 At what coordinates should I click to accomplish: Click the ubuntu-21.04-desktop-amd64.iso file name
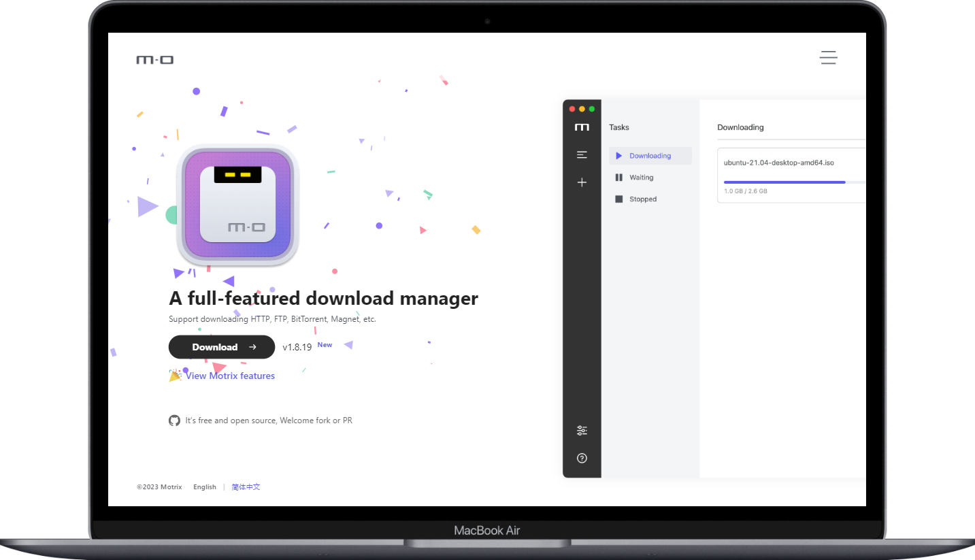779,163
